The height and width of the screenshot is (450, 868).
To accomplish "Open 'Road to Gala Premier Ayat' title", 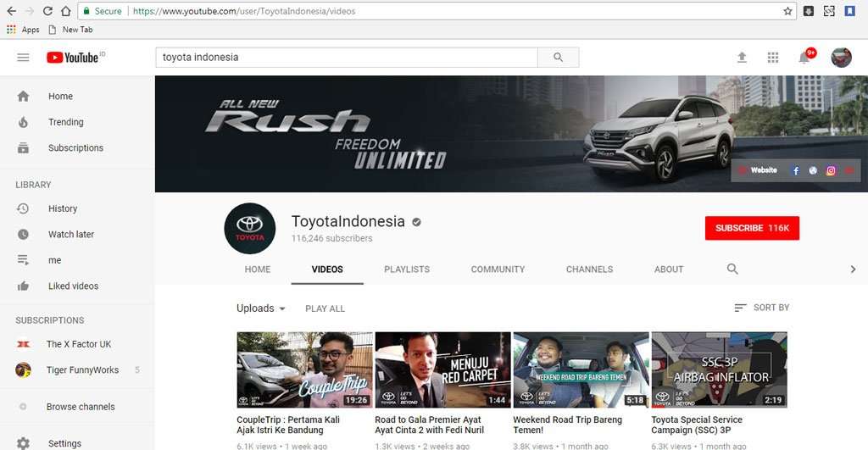I will (x=429, y=425).
